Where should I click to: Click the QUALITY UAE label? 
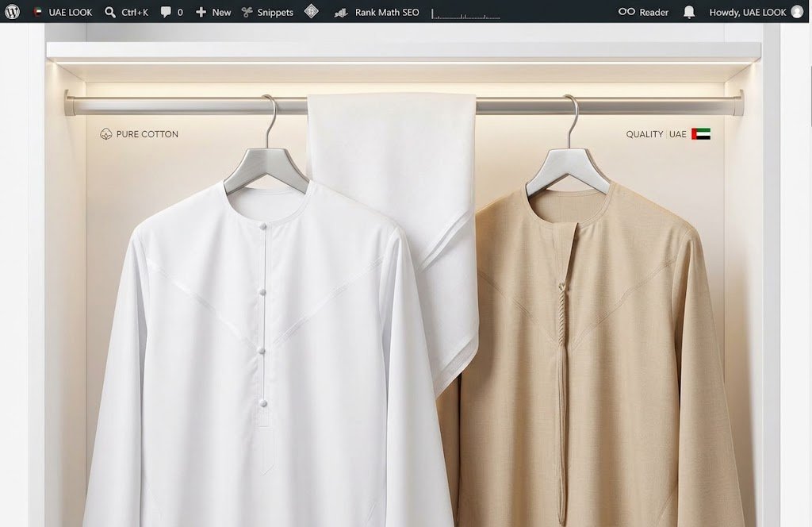tap(656, 134)
